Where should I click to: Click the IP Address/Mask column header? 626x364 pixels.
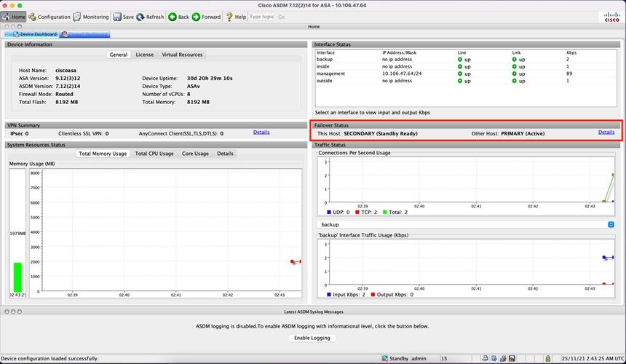click(x=399, y=52)
